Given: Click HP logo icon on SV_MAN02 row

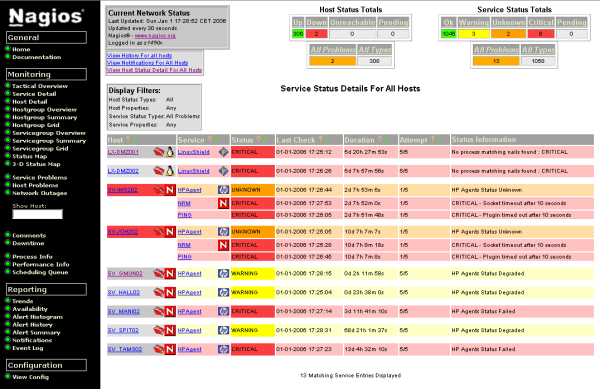Looking at the screenshot, I should point(223,311).
